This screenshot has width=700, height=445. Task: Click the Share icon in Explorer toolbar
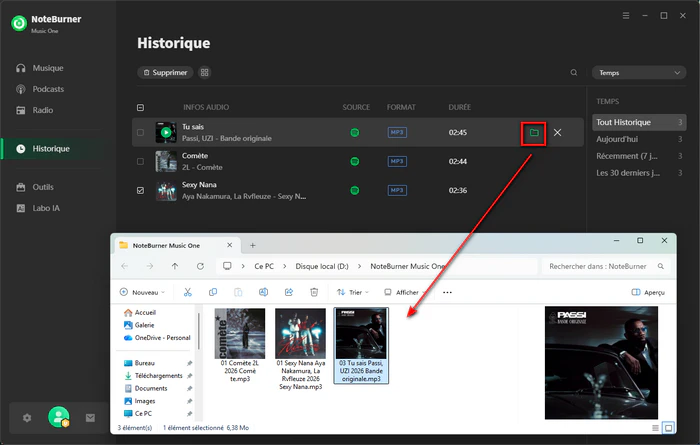point(289,292)
